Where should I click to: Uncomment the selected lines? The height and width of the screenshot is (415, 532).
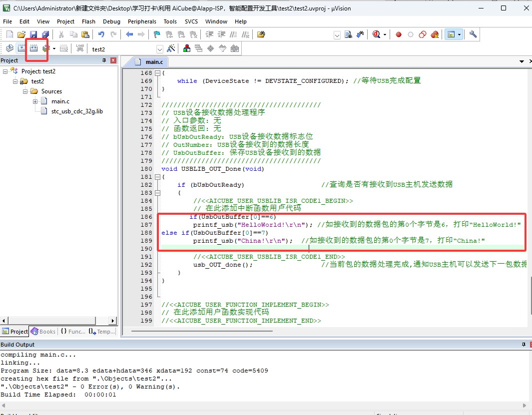(x=245, y=34)
